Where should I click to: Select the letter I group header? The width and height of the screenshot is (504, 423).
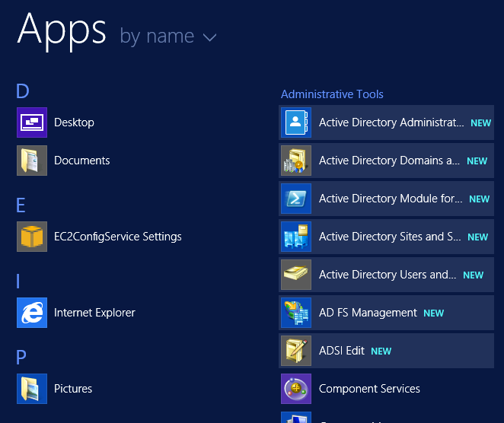[18, 281]
